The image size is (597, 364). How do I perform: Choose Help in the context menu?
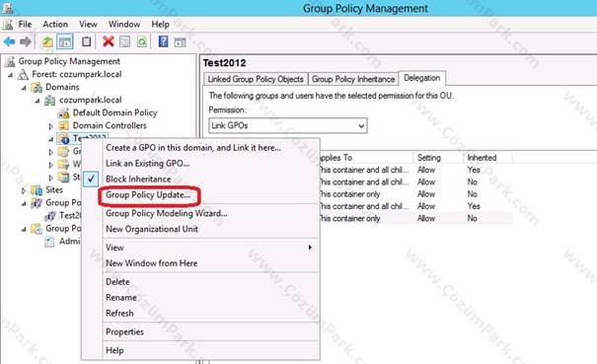coord(114,350)
